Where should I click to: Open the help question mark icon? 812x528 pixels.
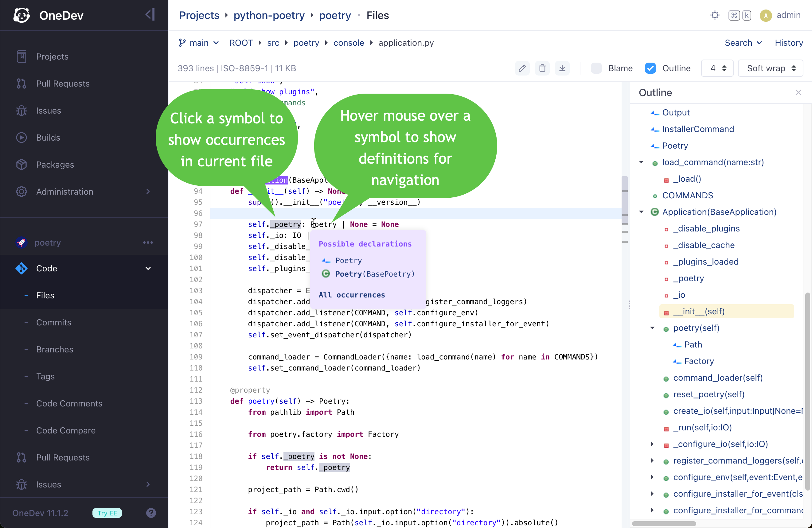151,513
